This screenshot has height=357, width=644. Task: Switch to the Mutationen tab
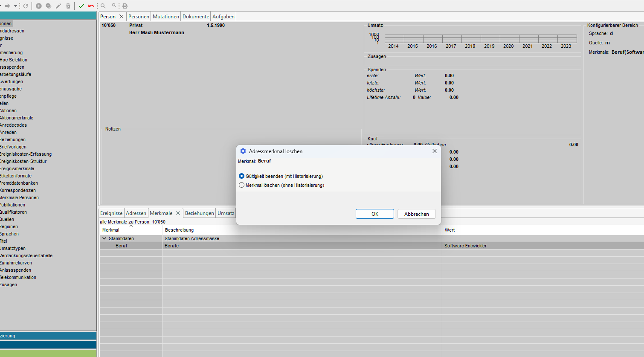coord(165,17)
